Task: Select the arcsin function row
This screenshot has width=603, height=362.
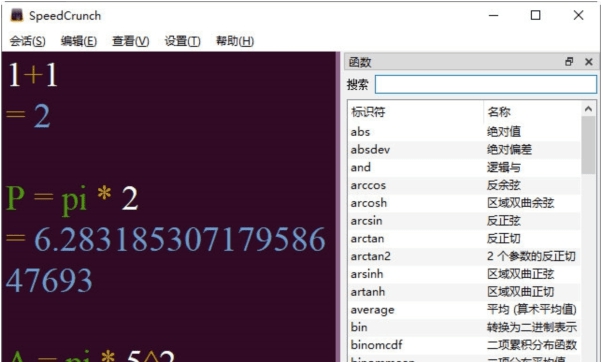Action: [x=465, y=221]
